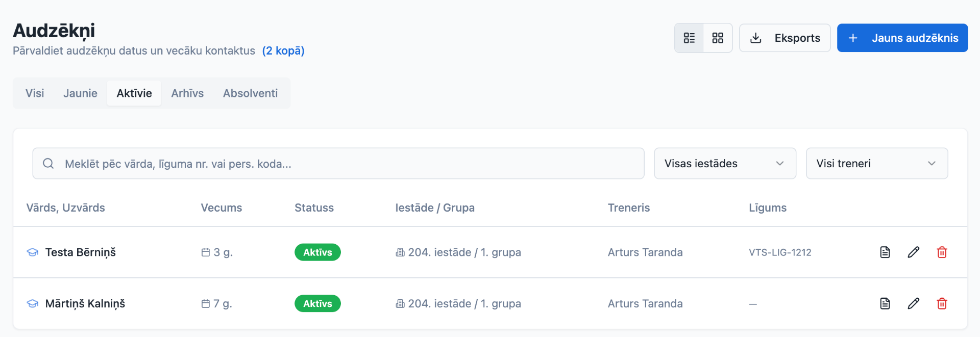Click age 7 g. in Mārtiņš row
The width and height of the screenshot is (980, 337).
click(x=223, y=304)
